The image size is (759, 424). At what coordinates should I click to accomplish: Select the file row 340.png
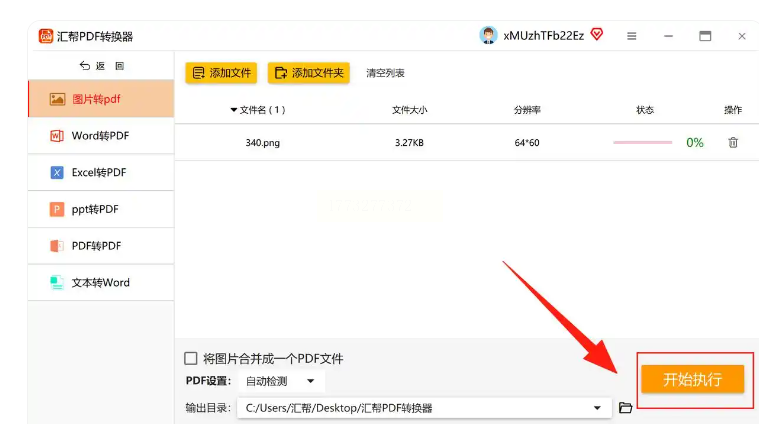[467, 142]
